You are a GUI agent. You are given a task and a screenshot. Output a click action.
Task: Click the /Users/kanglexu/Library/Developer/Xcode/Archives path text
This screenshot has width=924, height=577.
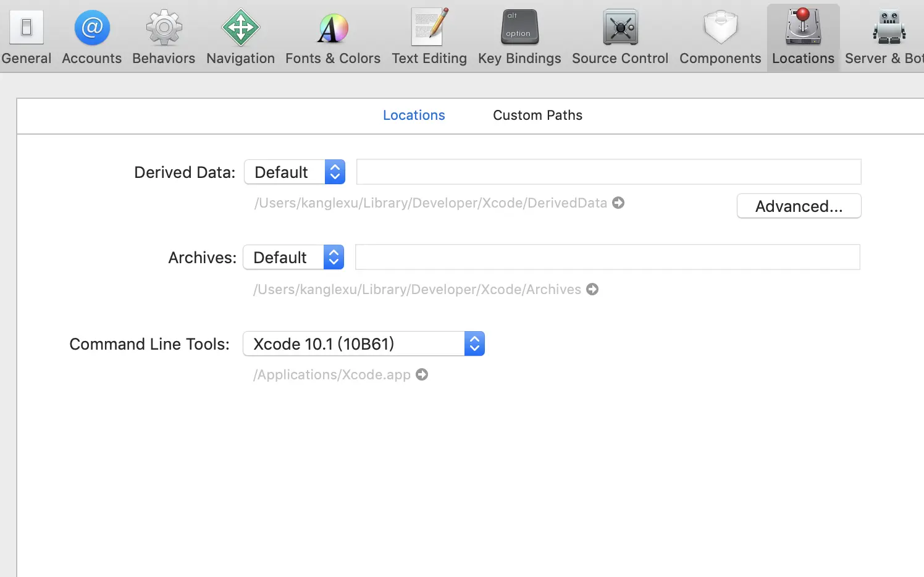[417, 289]
